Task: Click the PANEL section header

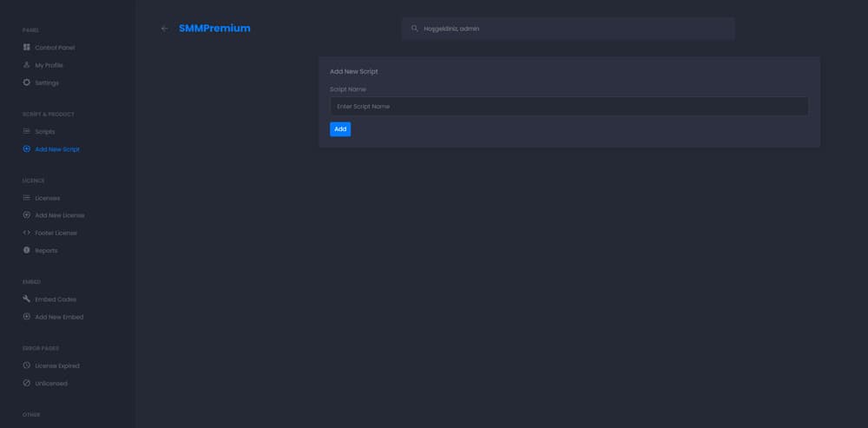Action: click(30, 30)
